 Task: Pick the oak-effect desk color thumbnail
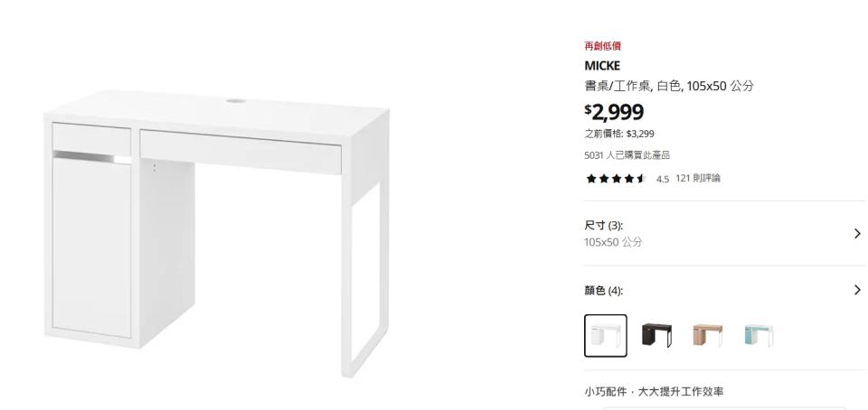[x=707, y=336]
